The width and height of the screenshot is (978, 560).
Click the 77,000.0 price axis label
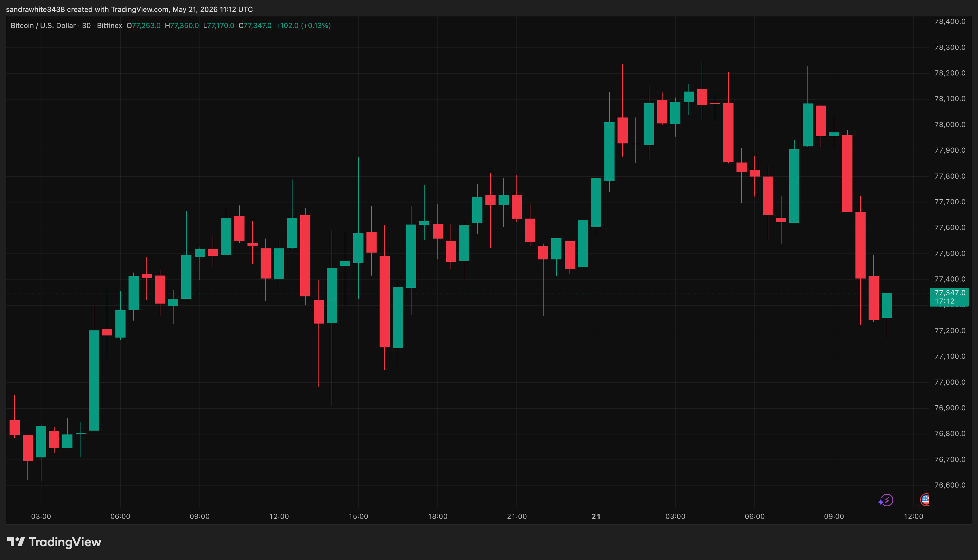pos(950,382)
